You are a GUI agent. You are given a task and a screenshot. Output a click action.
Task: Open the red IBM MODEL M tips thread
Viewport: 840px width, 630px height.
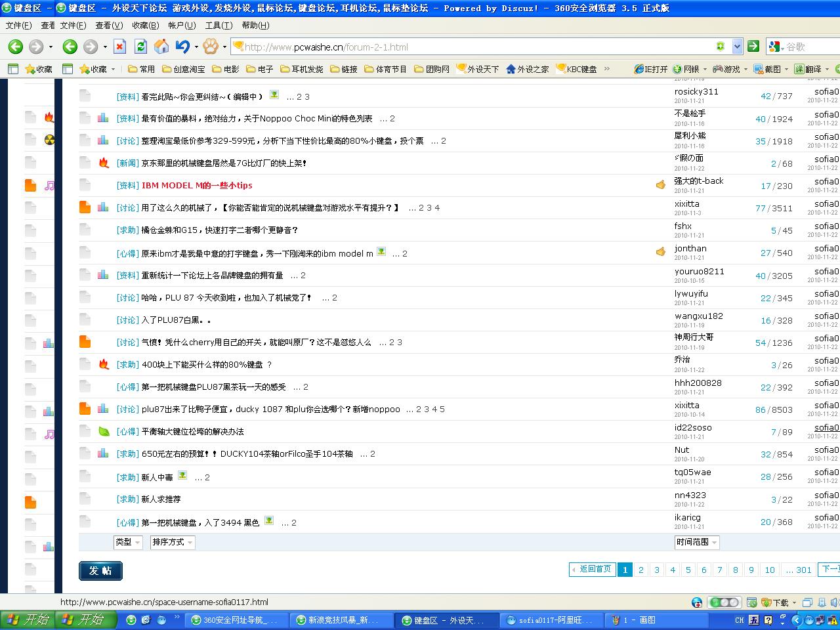197,186
